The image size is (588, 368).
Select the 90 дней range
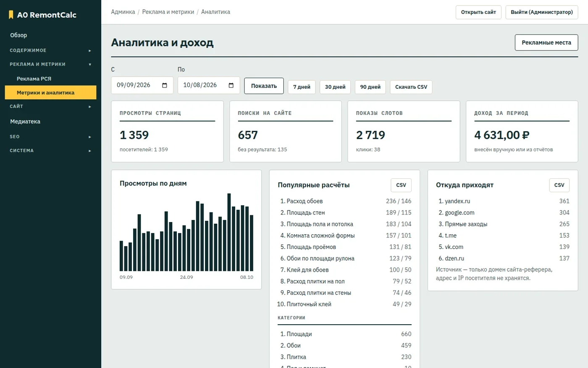click(x=370, y=87)
